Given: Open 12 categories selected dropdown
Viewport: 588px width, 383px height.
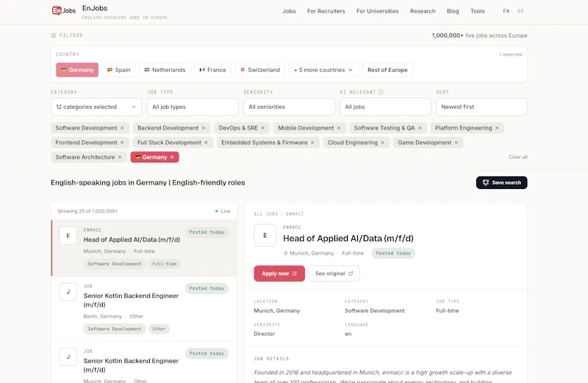Looking at the screenshot, I should coord(96,107).
